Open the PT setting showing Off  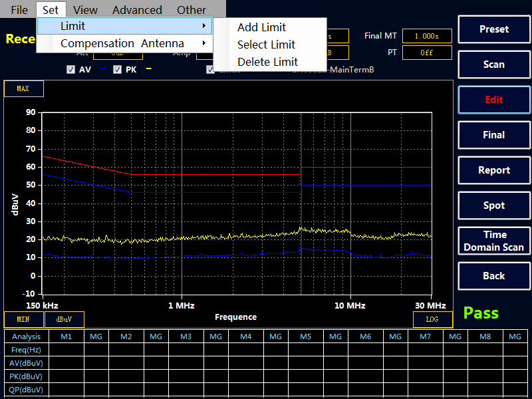point(426,53)
